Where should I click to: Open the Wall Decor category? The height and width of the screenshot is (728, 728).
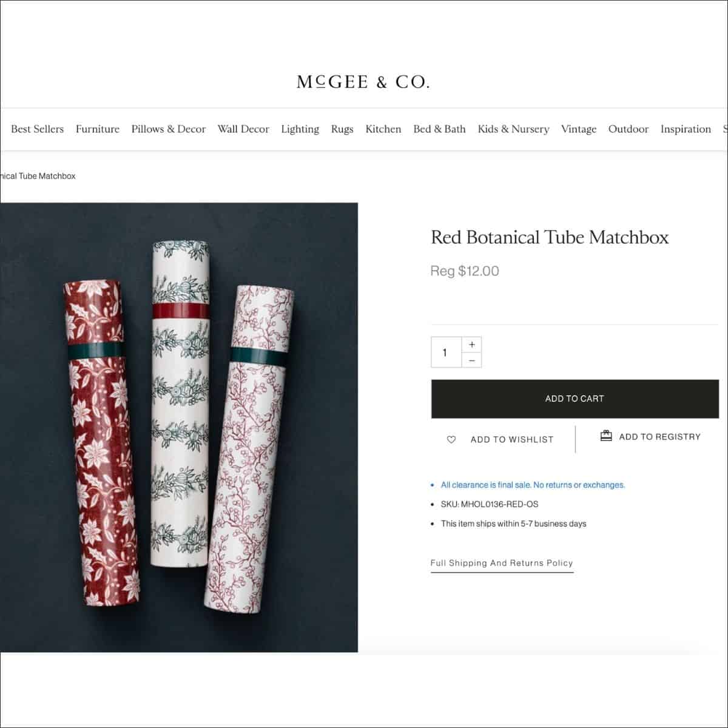click(243, 129)
